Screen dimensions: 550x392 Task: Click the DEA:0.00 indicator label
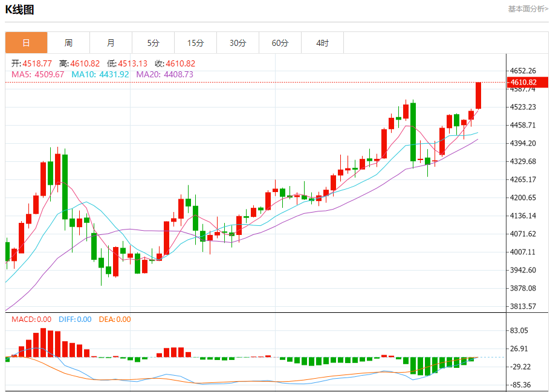pos(115,320)
